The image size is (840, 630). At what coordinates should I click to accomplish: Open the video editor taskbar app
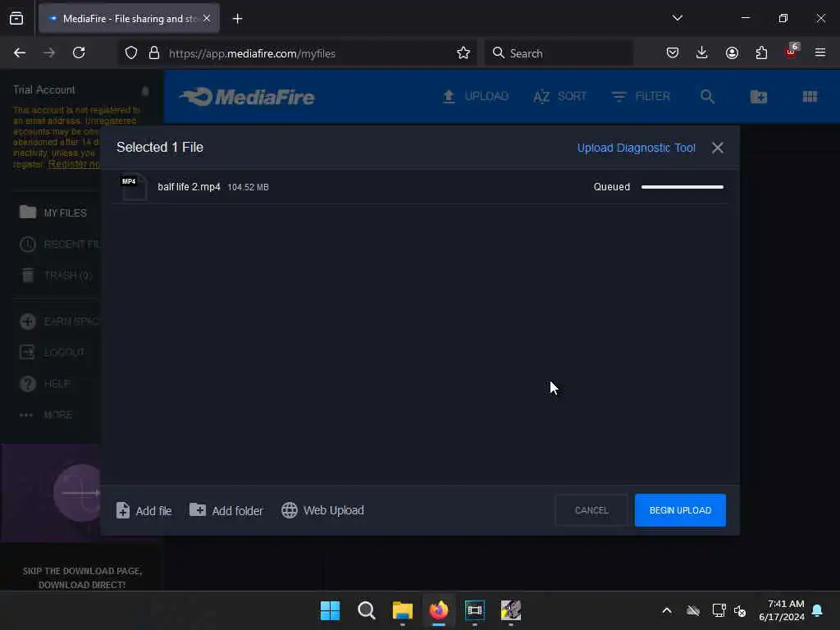pyautogui.click(x=475, y=610)
